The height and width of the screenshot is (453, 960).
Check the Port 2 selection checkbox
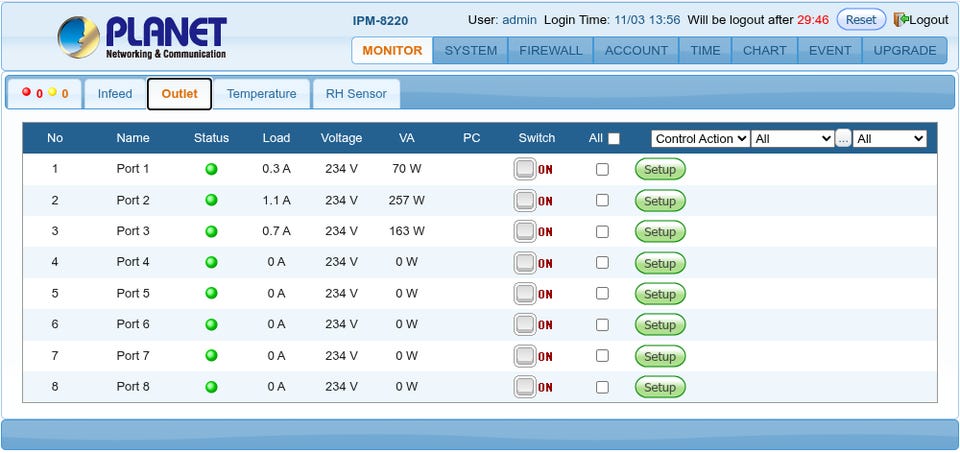point(602,200)
